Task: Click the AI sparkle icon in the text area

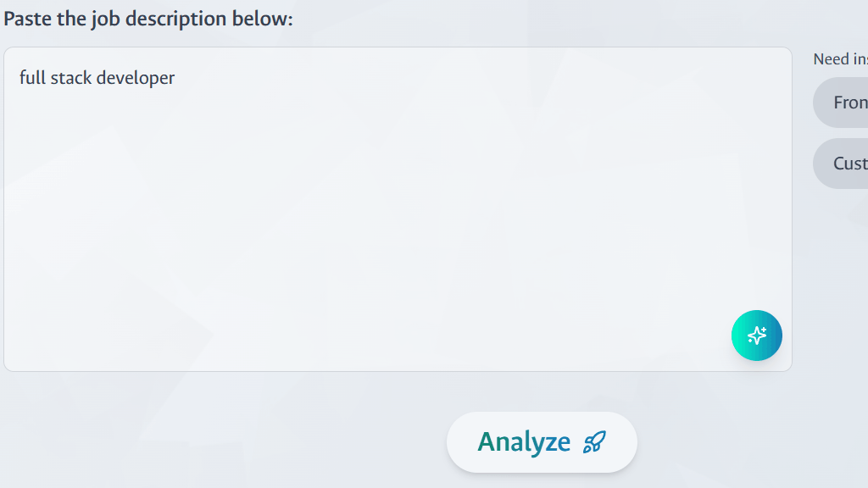Action: 756,335
